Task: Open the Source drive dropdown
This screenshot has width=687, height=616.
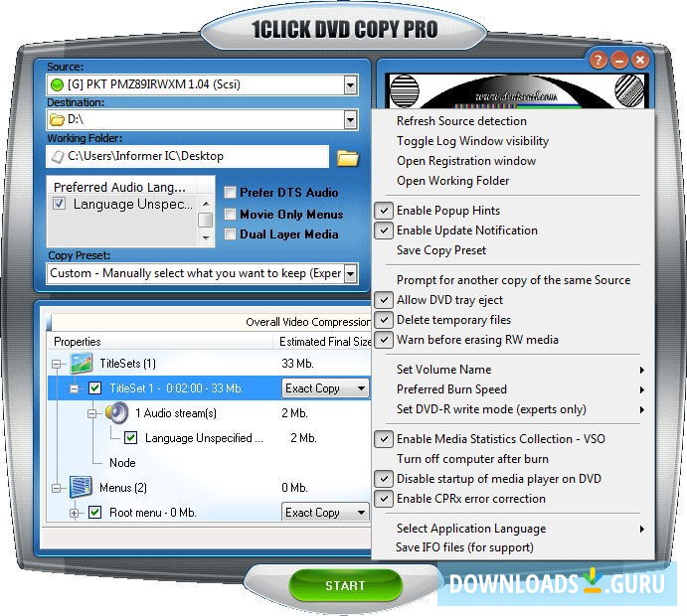Action: tap(350, 84)
